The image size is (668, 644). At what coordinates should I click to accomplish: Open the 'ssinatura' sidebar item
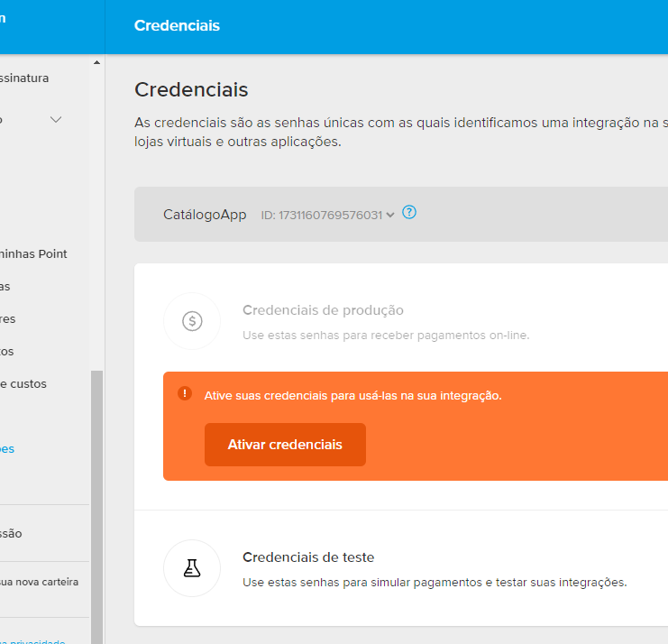24,78
